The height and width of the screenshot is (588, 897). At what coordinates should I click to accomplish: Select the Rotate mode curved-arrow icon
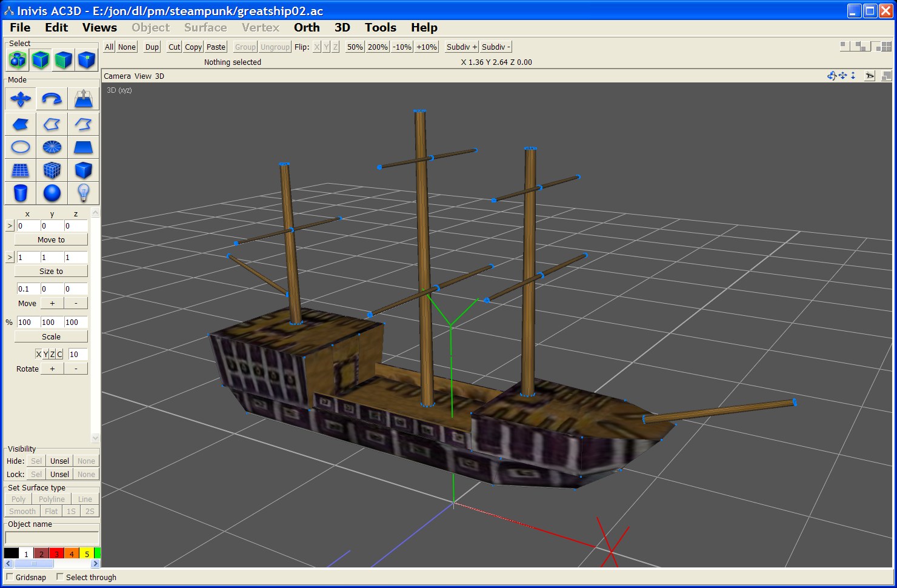[x=52, y=99]
